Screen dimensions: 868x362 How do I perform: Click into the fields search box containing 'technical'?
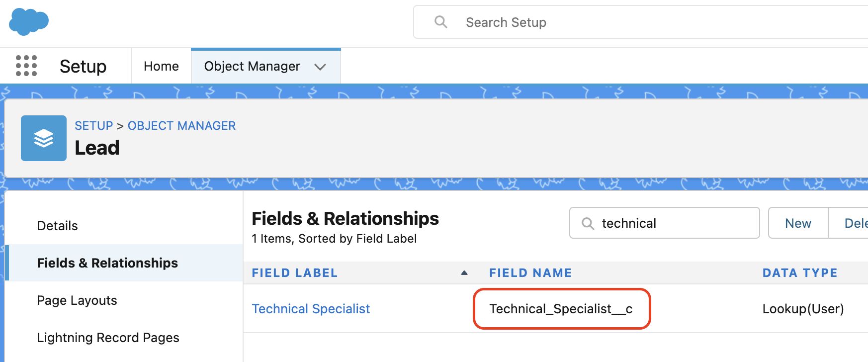pos(665,223)
